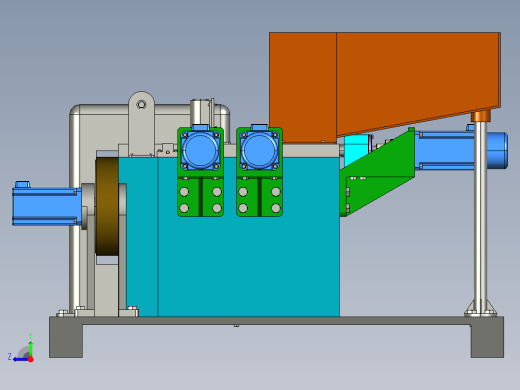The height and width of the screenshot is (390, 520).
Task: Click the brown flywheel pulley disc
Action: click(107, 207)
